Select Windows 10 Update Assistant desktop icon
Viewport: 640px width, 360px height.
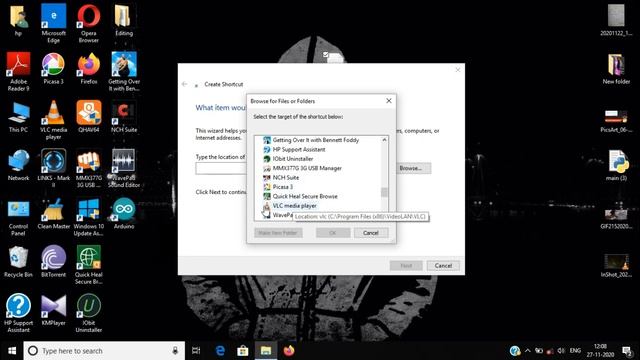pyautogui.click(x=89, y=217)
